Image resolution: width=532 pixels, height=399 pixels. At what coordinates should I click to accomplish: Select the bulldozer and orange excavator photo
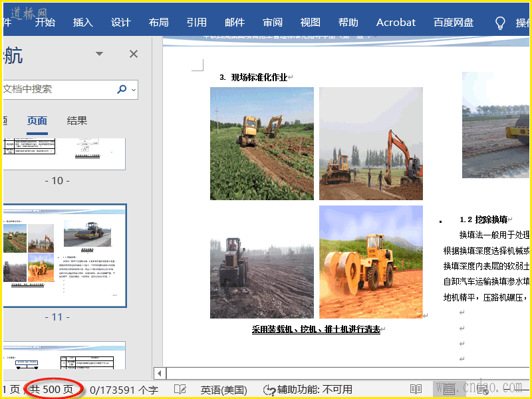point(371,144)
